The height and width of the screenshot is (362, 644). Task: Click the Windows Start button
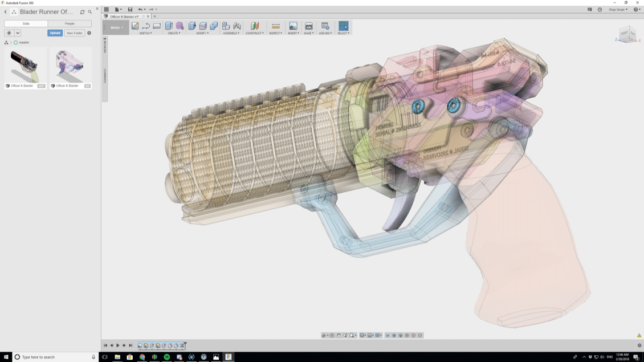tap(6, 357)
